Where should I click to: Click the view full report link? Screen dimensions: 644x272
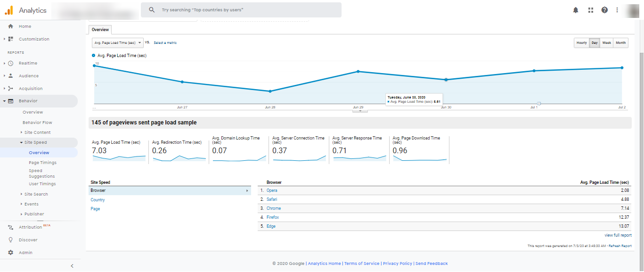point(619,235)
